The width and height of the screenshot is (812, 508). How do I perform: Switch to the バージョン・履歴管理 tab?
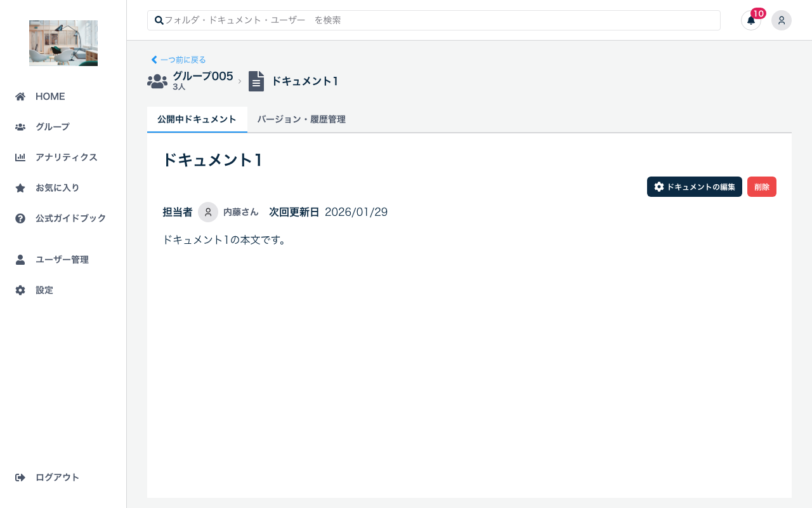pos(301,119)
